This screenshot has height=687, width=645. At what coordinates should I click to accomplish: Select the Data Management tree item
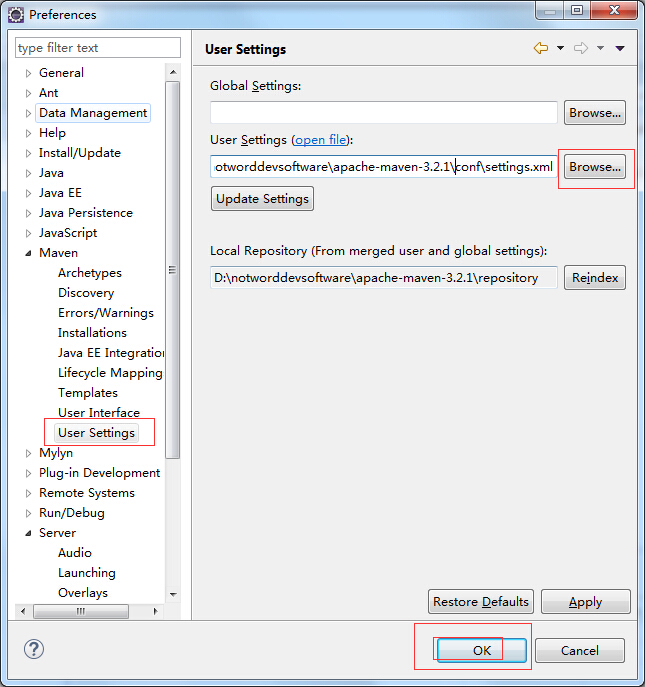coord(93,113)
